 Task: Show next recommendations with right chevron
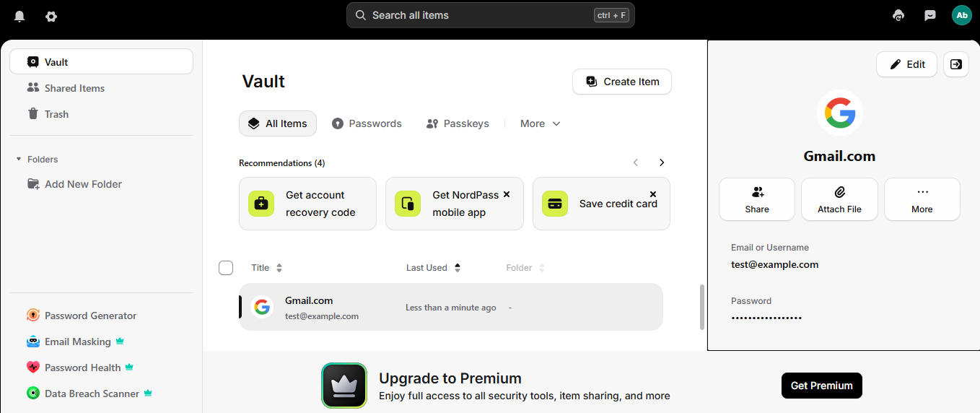[x=662, y=162]
